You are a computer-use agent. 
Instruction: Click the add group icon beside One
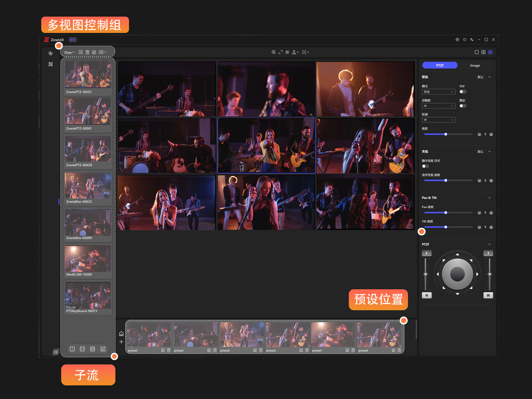coord(80,52)
